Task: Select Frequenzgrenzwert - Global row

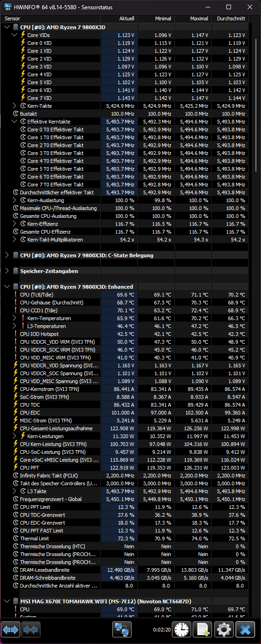Action: point(126,499)
